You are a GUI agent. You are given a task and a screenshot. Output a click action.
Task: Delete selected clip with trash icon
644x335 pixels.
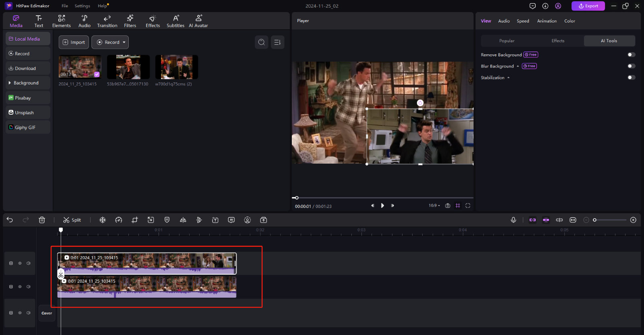42,220
